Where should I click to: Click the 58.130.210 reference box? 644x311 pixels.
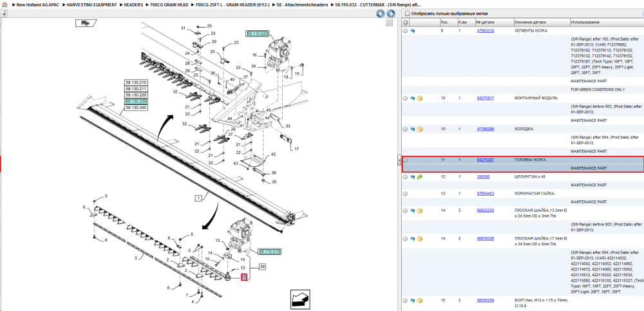pyautogui.click(x=137, y=82)
